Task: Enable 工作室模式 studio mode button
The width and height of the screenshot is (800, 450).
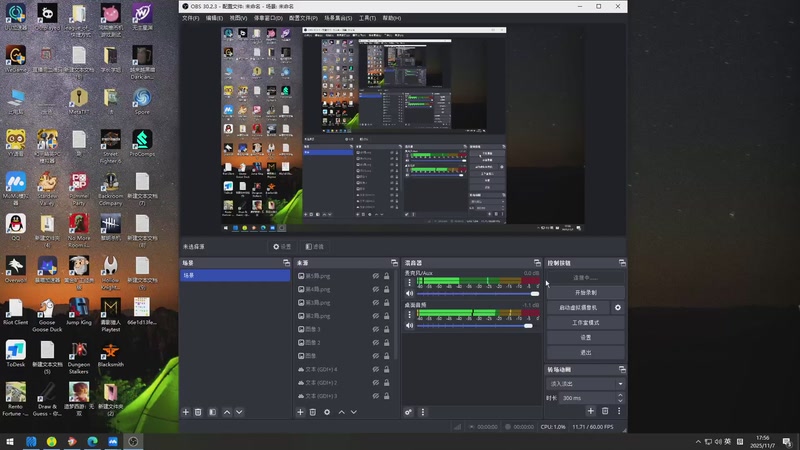Action: pos(585,323)
